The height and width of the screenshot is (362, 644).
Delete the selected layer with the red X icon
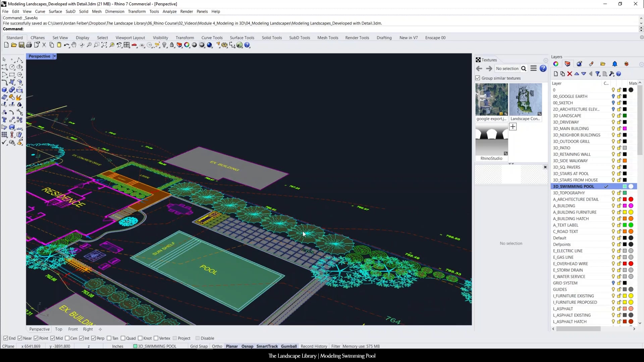(570, 74)
